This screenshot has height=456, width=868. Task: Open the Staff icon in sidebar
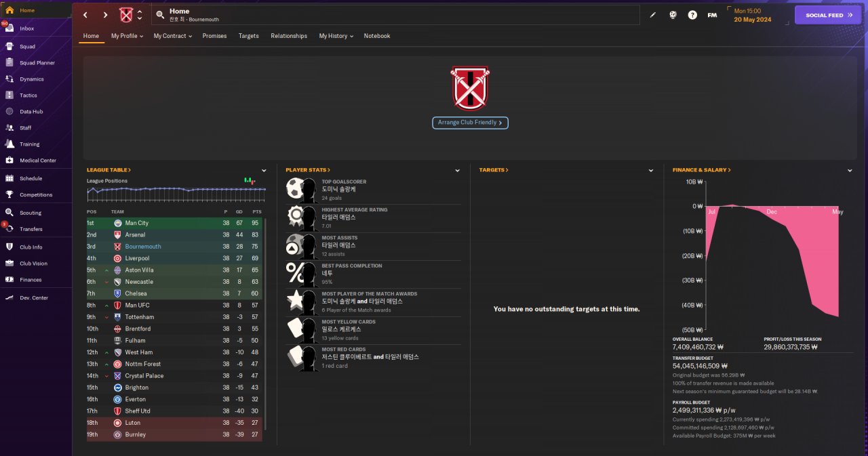point(9,127)
